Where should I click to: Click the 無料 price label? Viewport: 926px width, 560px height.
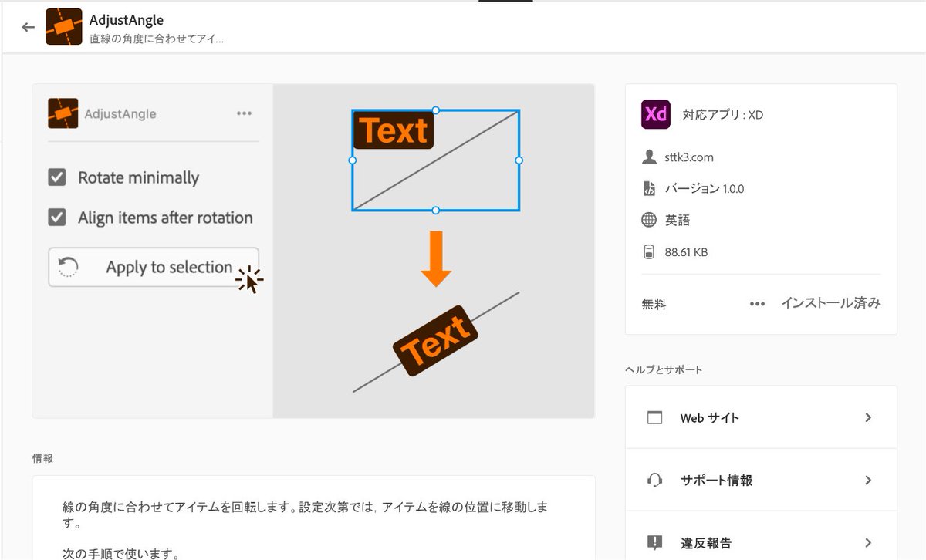654,305
